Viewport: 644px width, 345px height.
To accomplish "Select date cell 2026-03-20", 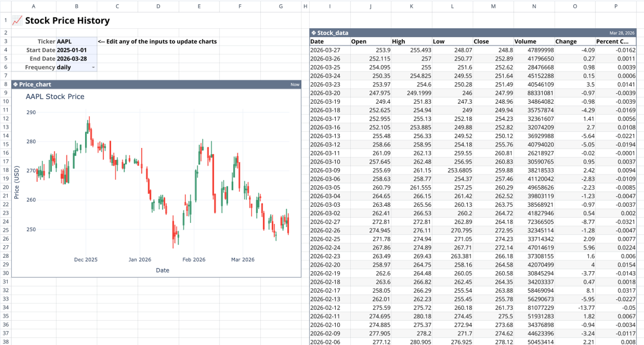I will 330,93.
